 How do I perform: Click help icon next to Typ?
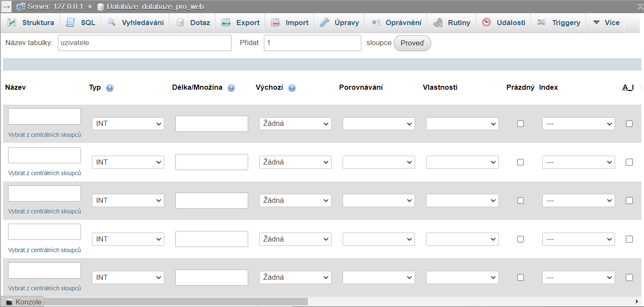(110, 88)
